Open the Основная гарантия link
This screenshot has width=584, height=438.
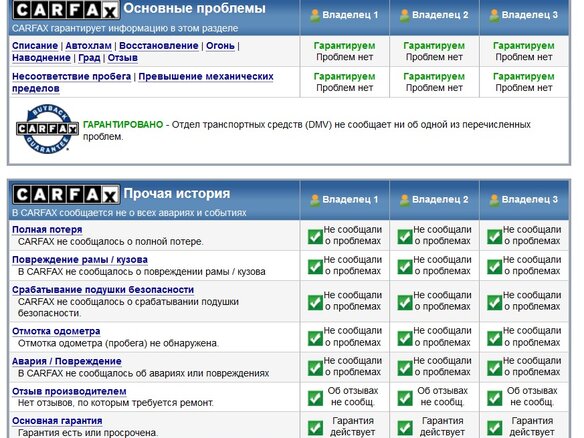coord(57,421)
